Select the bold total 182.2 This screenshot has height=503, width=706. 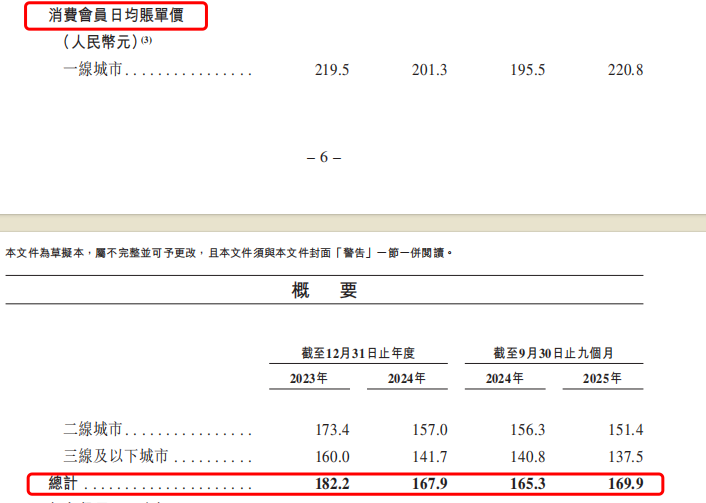[x=331, y=484]
